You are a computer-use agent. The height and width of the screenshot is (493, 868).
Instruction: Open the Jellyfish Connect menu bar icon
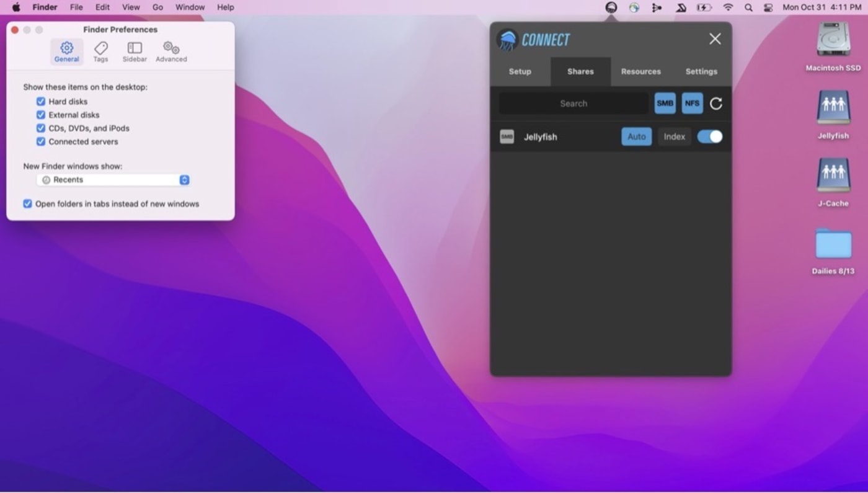tap(611, 7)
